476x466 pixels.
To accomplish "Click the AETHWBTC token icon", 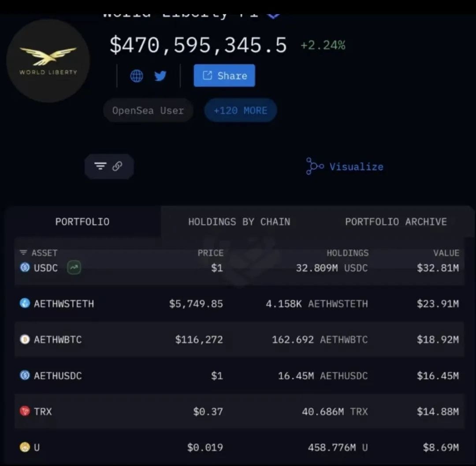I will (x=25, y=339).
